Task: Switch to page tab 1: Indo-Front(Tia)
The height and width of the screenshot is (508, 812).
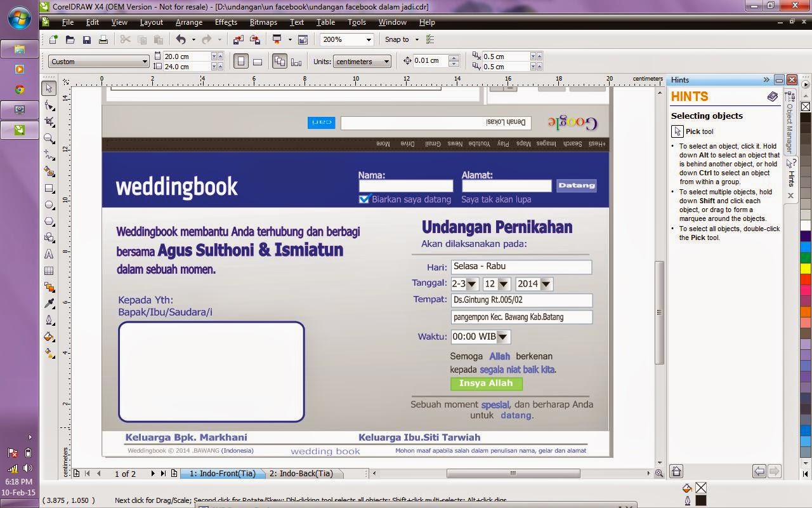Action: (222, 474)
